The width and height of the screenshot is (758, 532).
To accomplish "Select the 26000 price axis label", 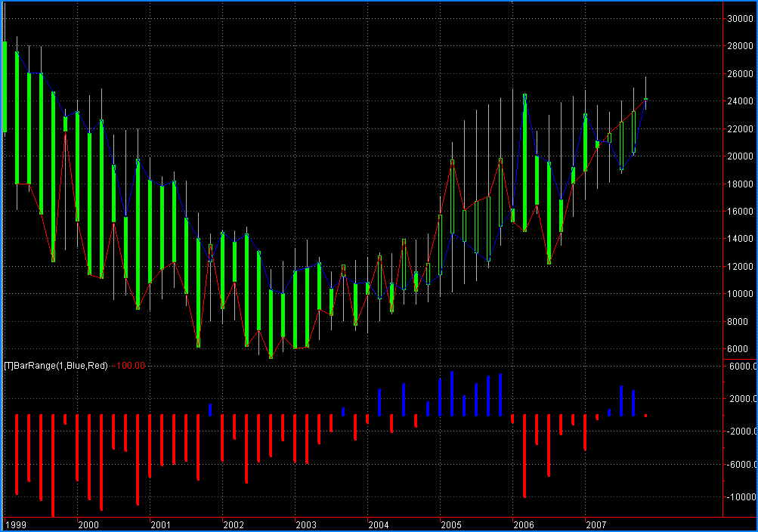I will [x=740, y=74].
